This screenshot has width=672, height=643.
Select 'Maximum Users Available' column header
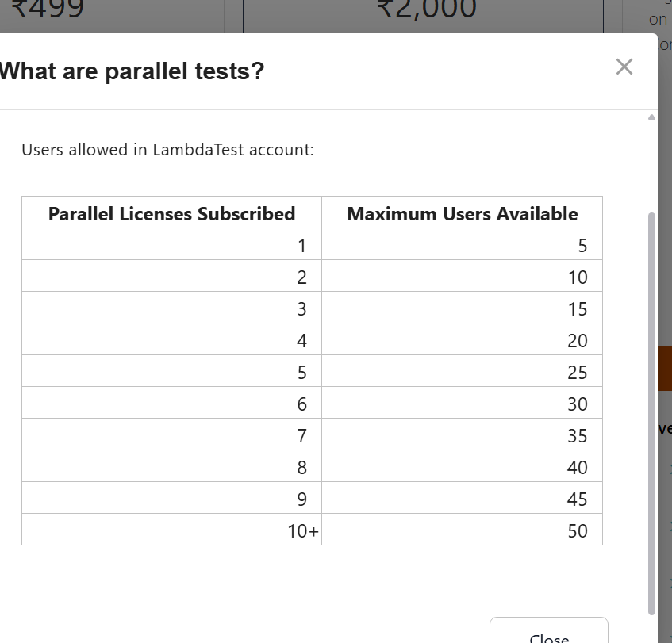(462, 212)
